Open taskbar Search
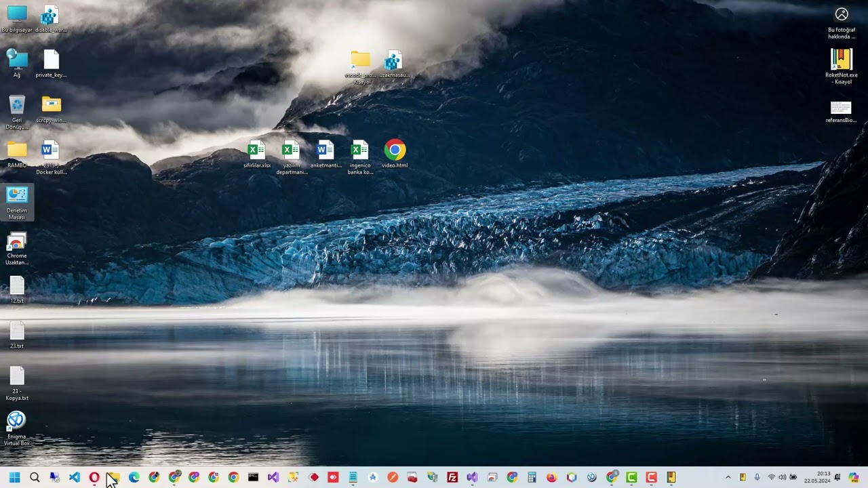The image size is (868, 488). click(x=35, y=477)
